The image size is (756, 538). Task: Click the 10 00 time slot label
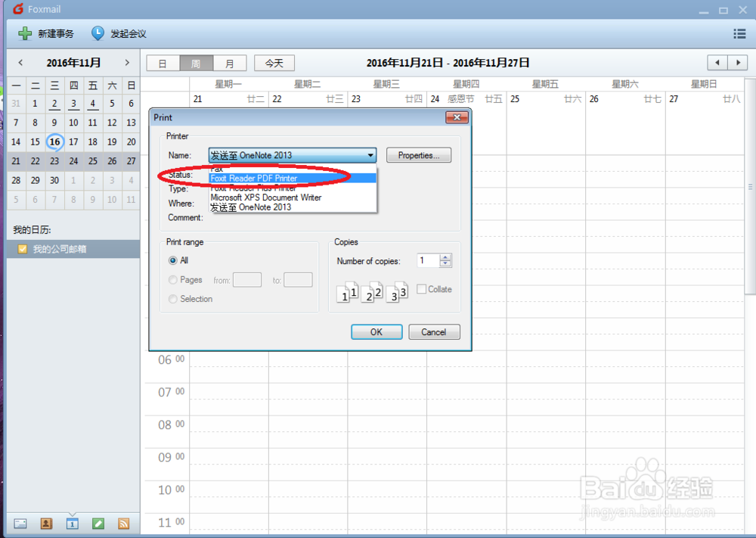tap(171, 490)
